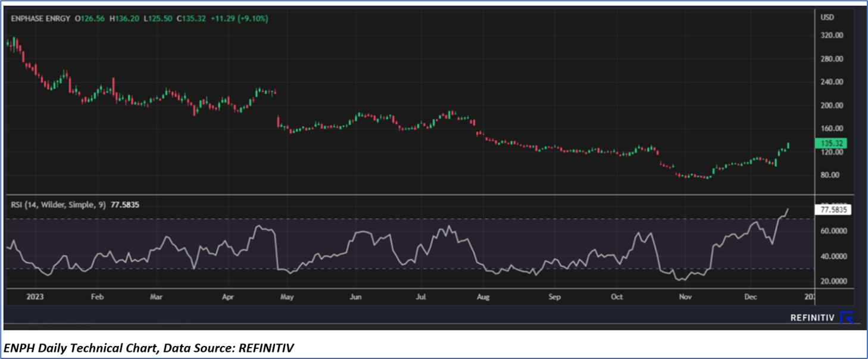Click the 80.00 price axis label
The width and height of the screenshot is (868, 359).
[x=829, y=176]
